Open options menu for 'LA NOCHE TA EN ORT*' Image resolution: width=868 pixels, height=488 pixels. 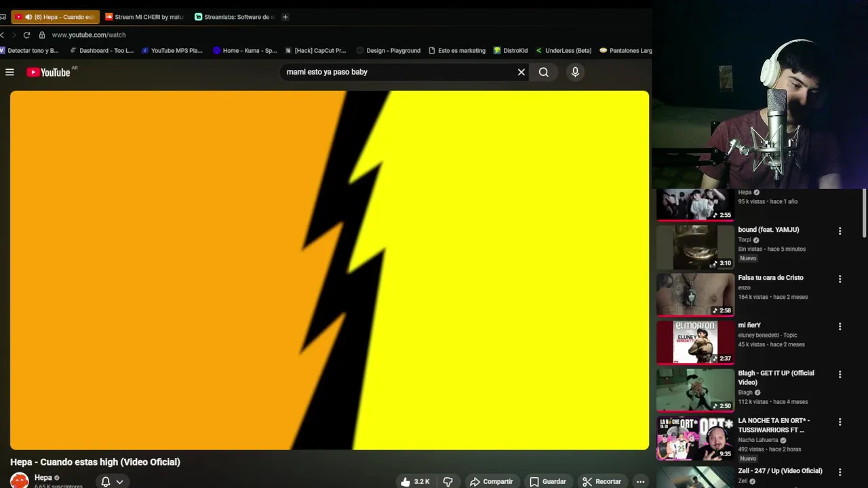pos(840,422)
